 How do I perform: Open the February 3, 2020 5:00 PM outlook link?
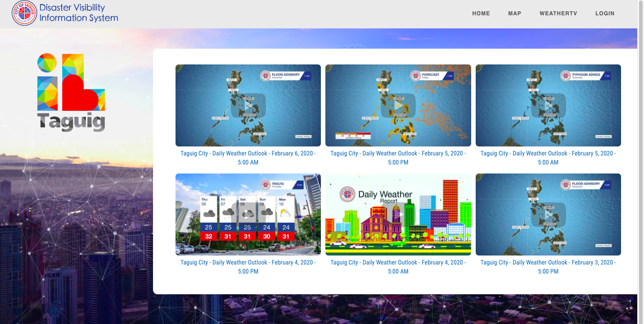point(548,267)
